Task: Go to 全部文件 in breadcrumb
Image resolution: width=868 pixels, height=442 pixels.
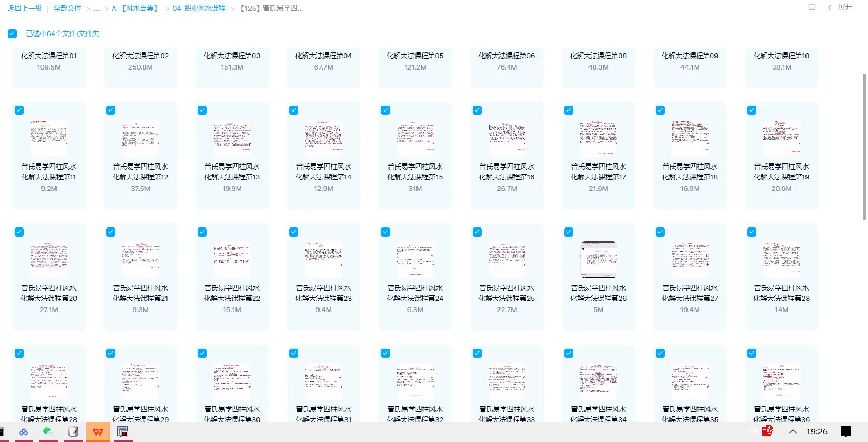Action: point(68,8)
